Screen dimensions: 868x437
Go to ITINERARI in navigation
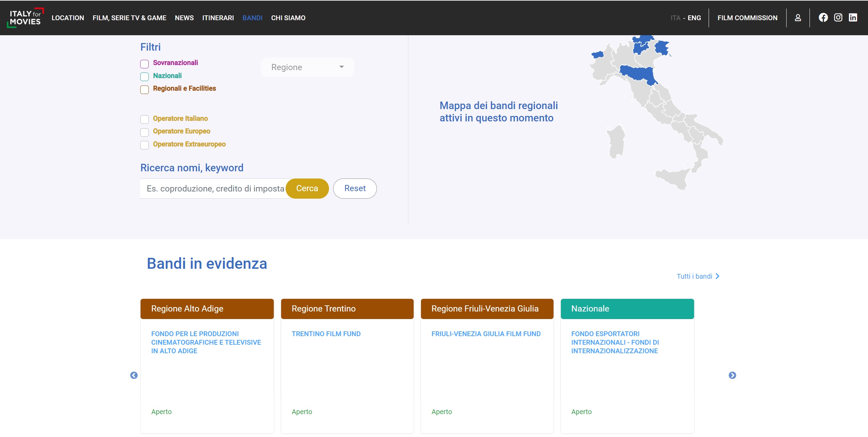pyautogui.click(x=218, y=18)
